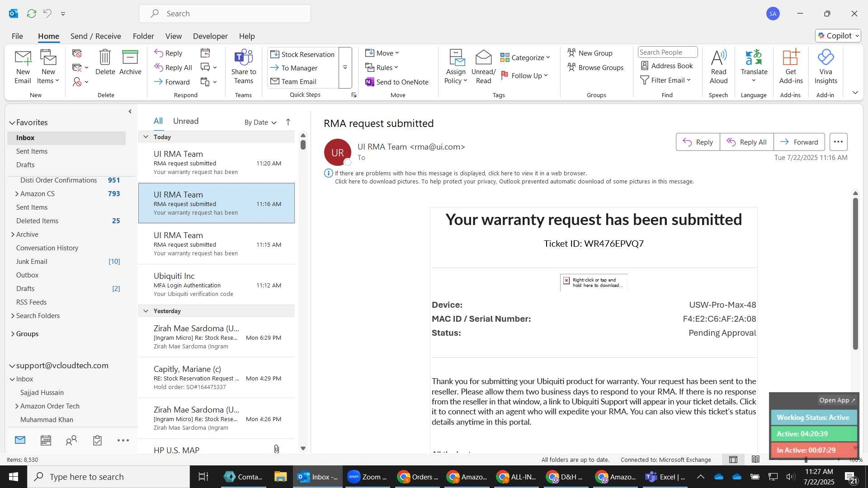Switch to Calendar view in navigation bar
Image resolution: width=868 pixels, height=488 pixels.
[46, 440]
